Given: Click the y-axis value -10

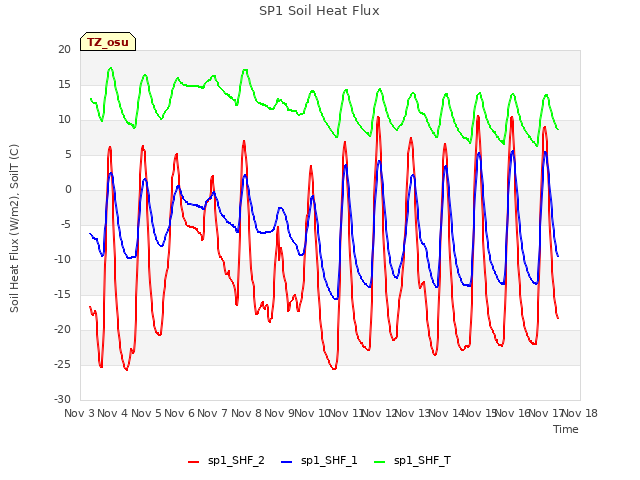Looking at the screenshot, I should [62, 260].
